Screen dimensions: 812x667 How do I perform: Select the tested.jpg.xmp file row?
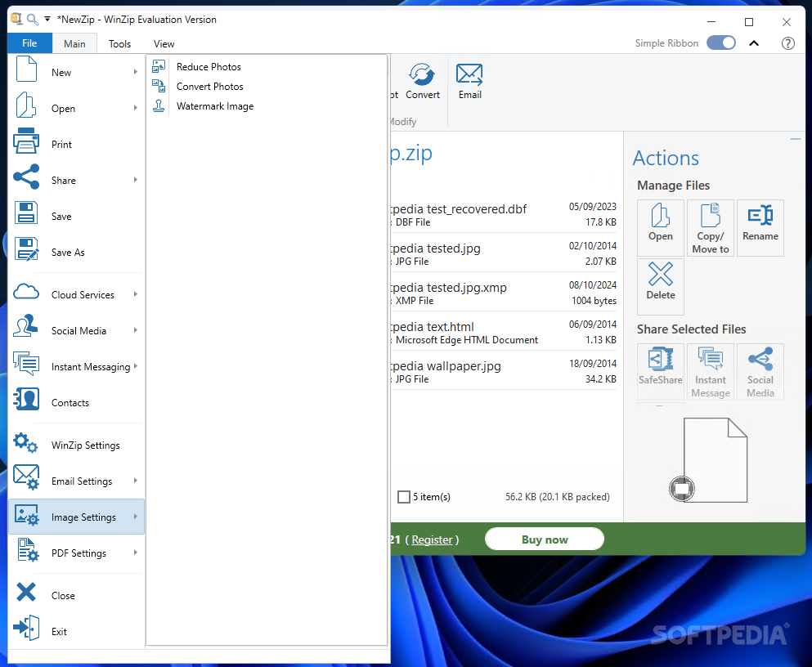(504, 293)
